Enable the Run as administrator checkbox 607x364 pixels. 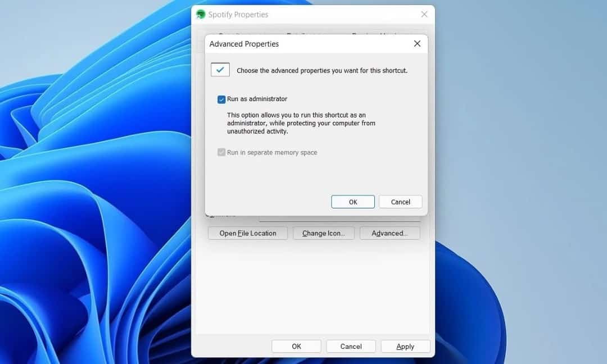pos(221,99)
